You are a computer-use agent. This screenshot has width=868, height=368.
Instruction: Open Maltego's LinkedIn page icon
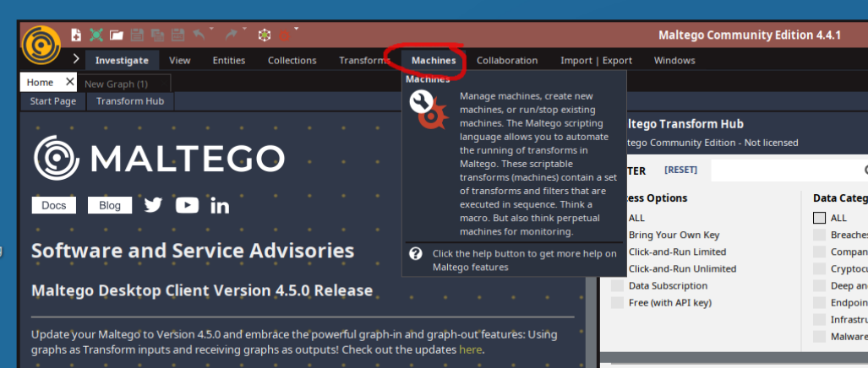[220, 205]
